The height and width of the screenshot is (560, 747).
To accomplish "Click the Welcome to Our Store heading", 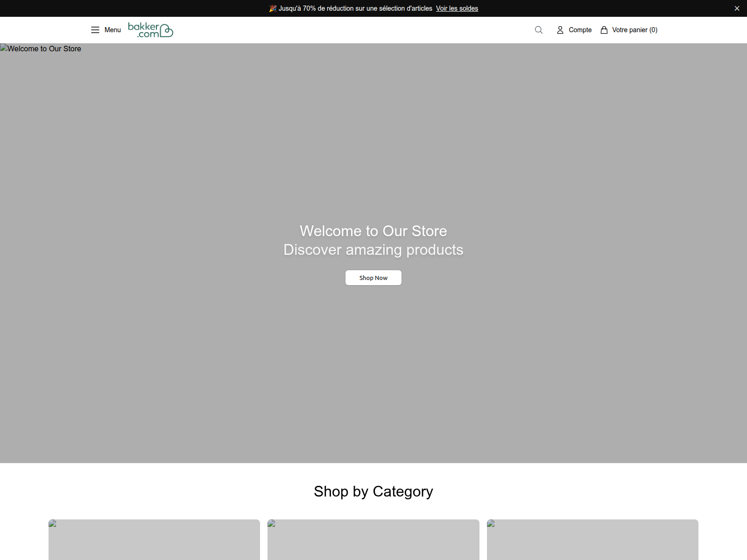I will [x=373, y=231].
